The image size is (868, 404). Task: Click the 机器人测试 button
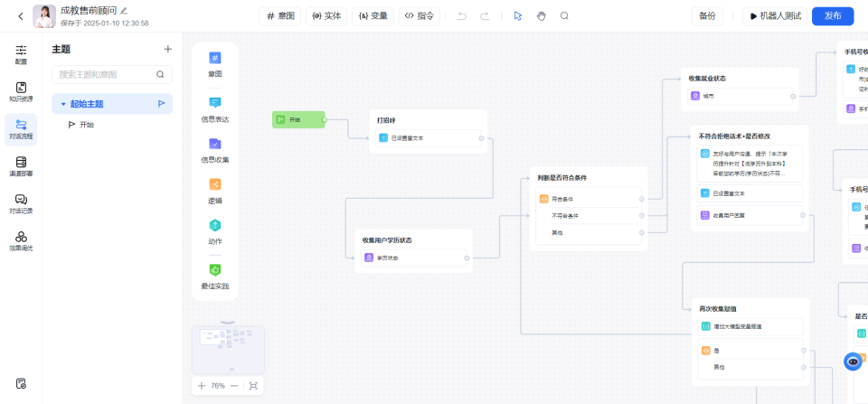[x=774, y=16]
